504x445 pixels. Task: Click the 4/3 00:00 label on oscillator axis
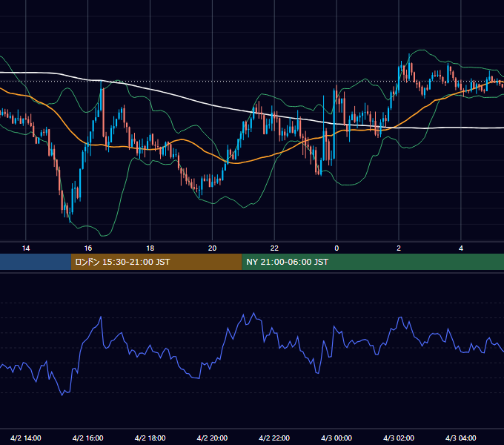point(336,438)
